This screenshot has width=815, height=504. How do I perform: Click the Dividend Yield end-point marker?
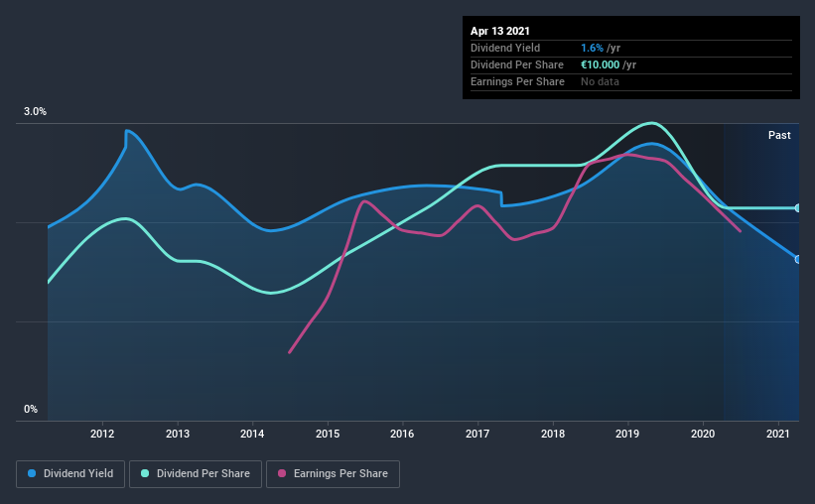coord(798,259)
